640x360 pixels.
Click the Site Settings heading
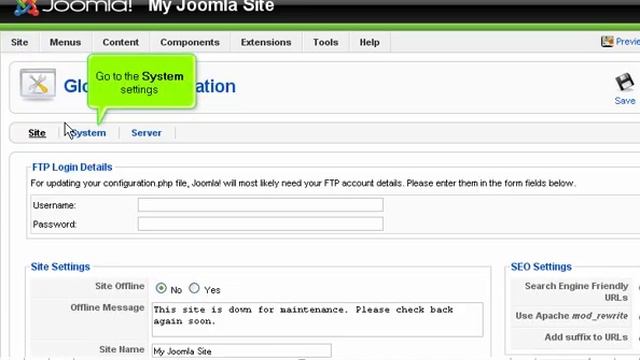pyautogui.click(x=60, y=267)
